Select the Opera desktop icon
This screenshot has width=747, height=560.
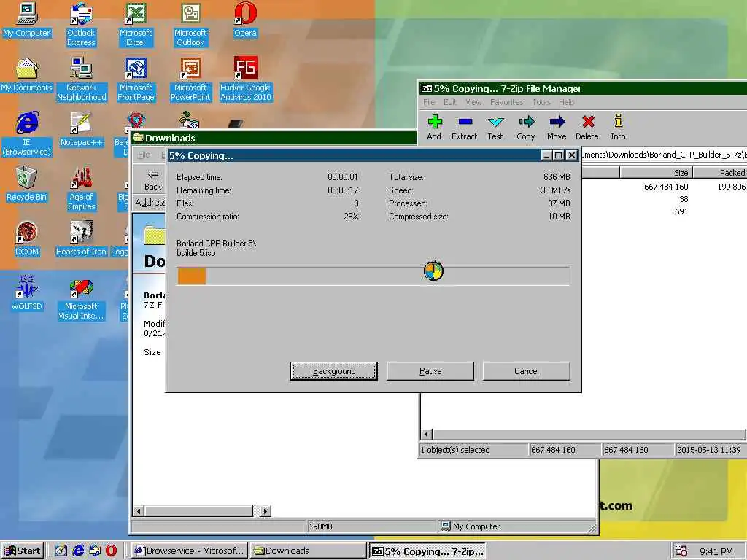coord(245,20)
